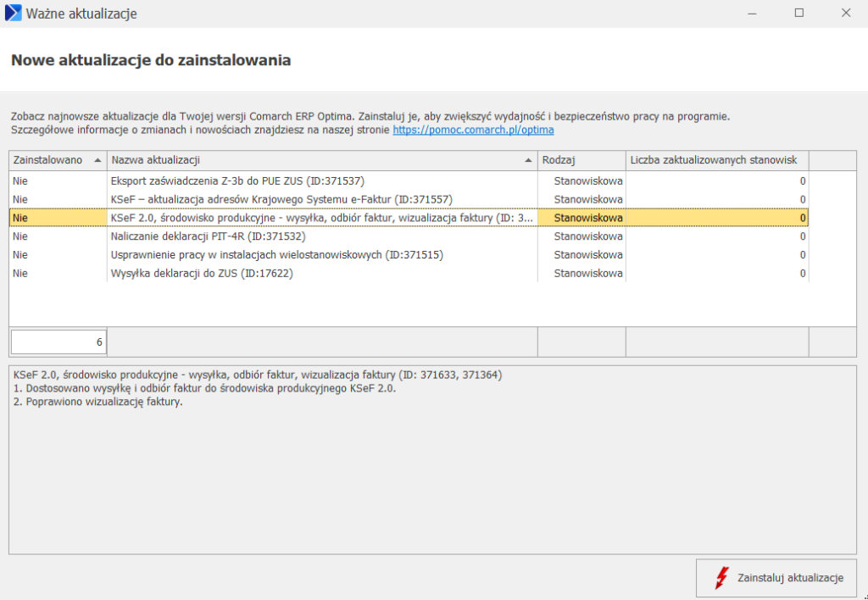This screenshot has height=600, width=868.
Task: Click the lightning icon on the install button
Action: (x=722, y=578)
